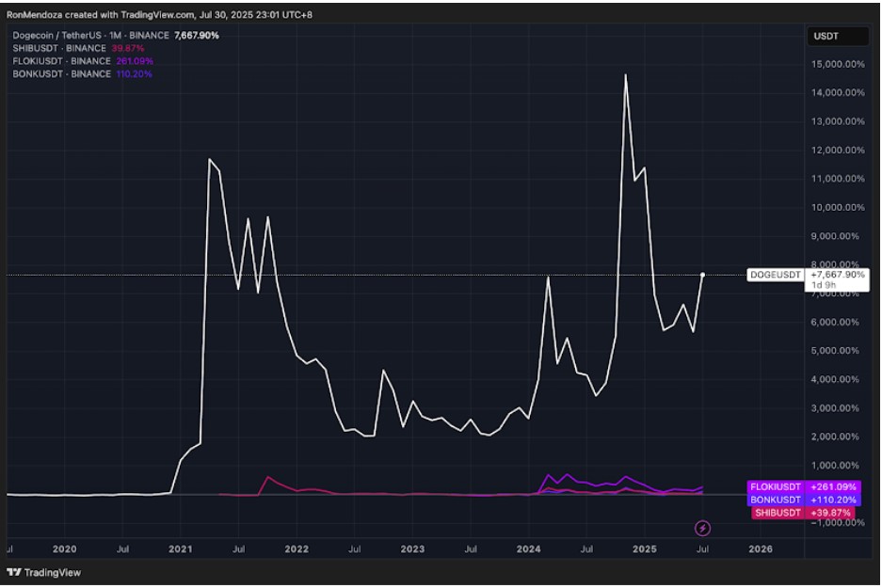
Task: Select the DOGEUSDT price-scale label
Action: 775,275
